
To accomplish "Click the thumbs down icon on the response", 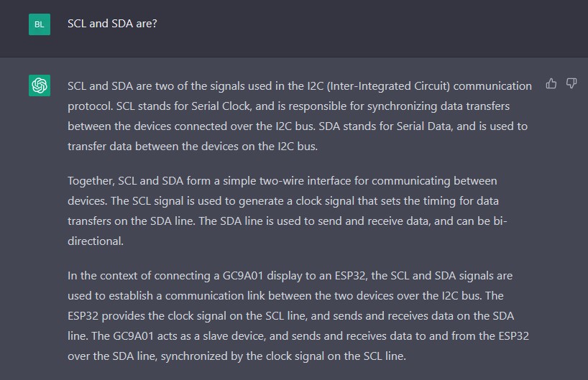I will coord(571,83).
